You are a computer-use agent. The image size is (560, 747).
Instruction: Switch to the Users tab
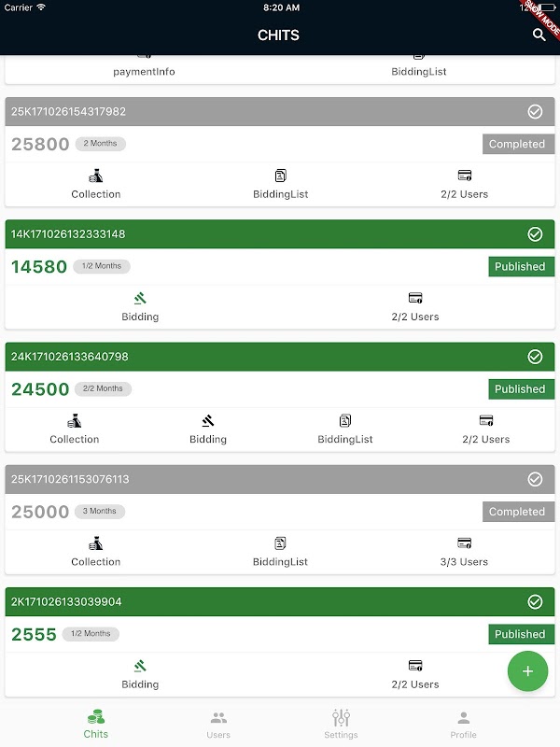coord(218,724)
